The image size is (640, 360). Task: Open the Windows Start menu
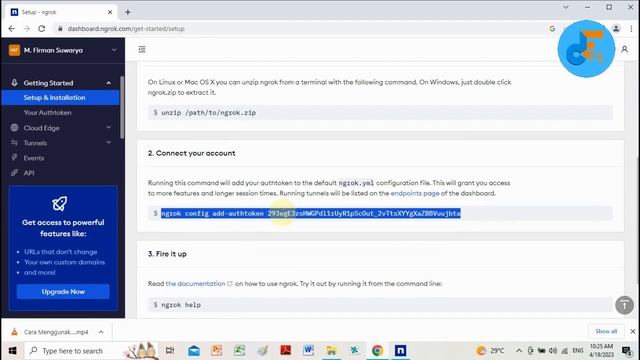(12, 351)
